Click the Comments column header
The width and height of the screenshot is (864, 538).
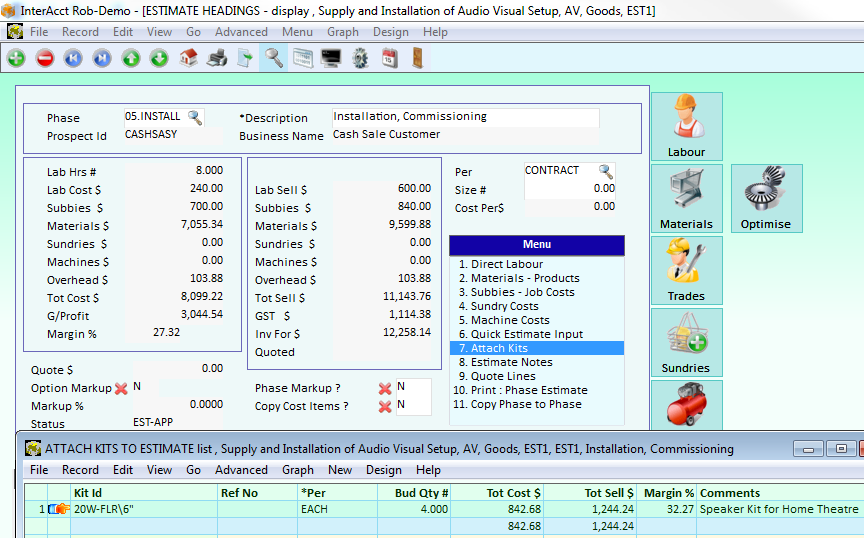coord(780,493)
